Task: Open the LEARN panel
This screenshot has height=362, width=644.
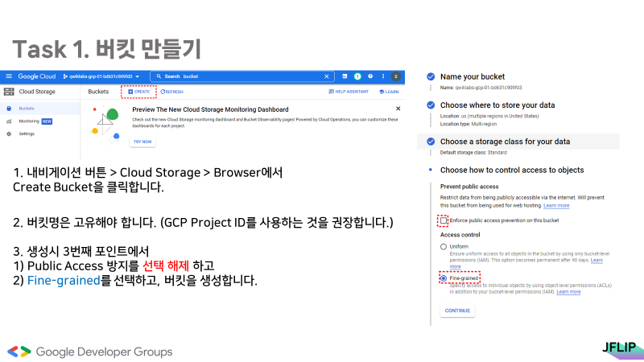Action: (x=389, y=92)
